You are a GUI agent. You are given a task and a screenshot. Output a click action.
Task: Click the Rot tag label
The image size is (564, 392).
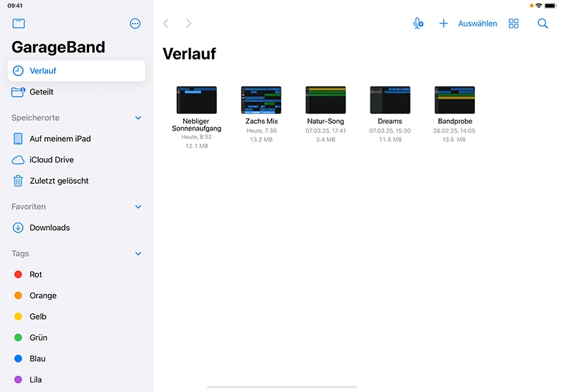(36, 274)
